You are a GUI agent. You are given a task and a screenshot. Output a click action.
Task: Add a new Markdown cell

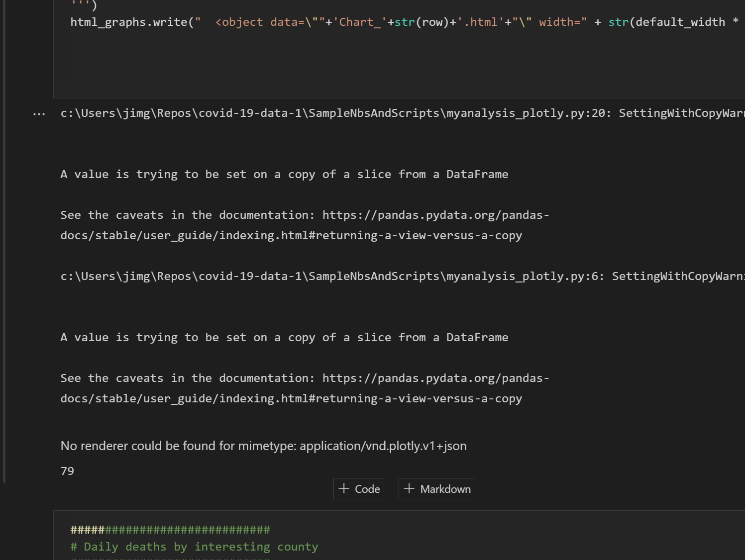(436, 488)
